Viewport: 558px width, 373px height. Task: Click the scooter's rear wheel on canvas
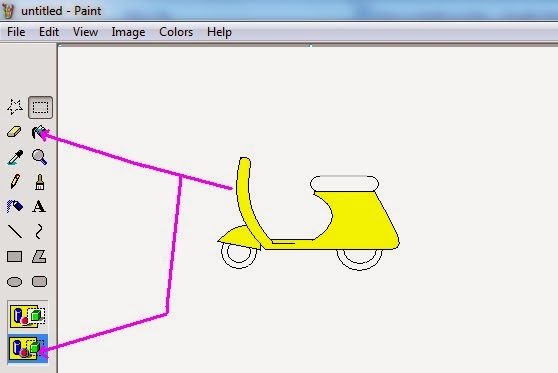coord(359,259)
